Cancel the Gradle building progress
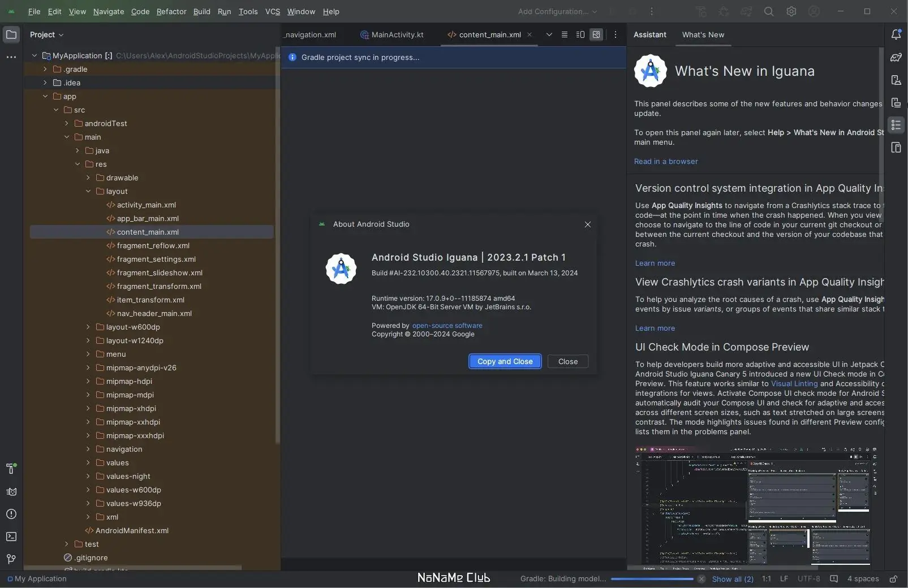 coord(702,579)
